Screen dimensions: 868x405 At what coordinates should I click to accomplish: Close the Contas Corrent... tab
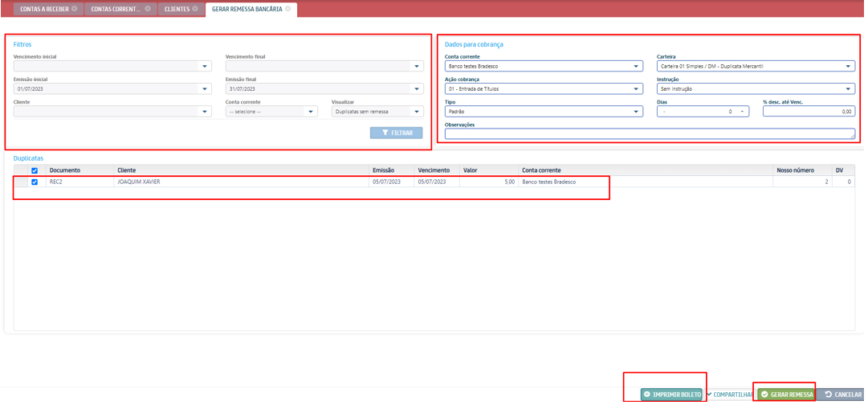(148, 9)
